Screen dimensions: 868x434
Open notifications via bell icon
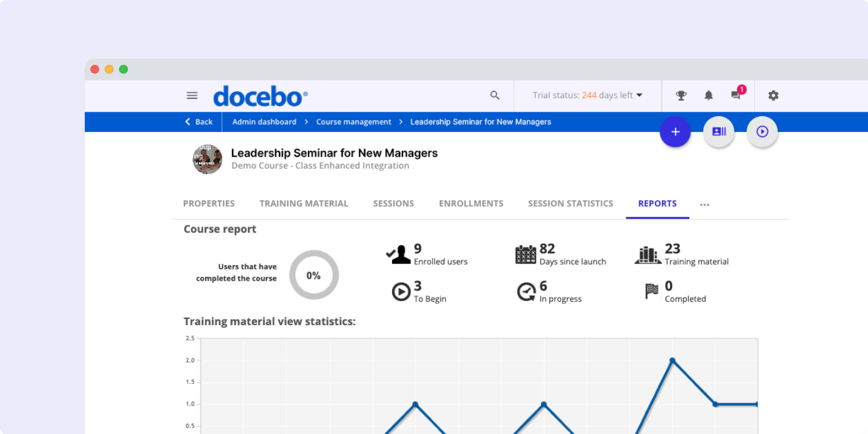pos(708,95)
